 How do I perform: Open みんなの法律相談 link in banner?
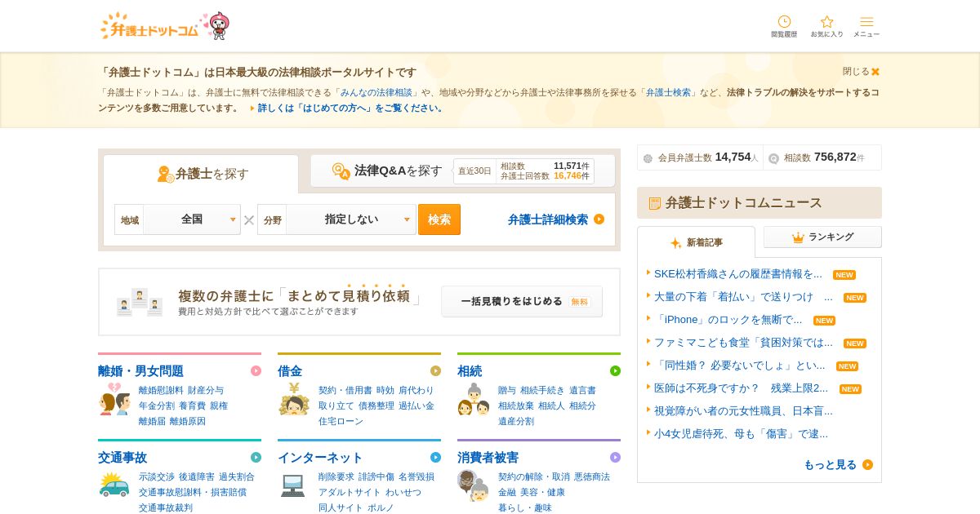tap(376, 93)
